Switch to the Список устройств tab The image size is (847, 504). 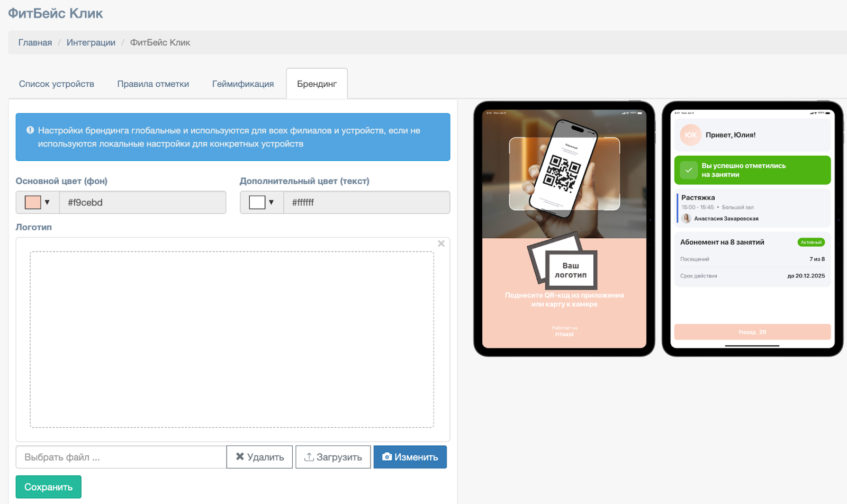tap(57, 84)
